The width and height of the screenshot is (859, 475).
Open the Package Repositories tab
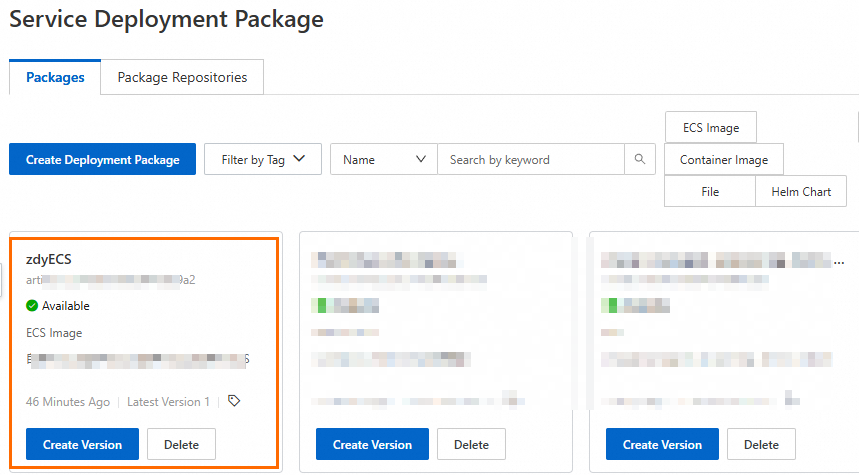pos(182,77)
